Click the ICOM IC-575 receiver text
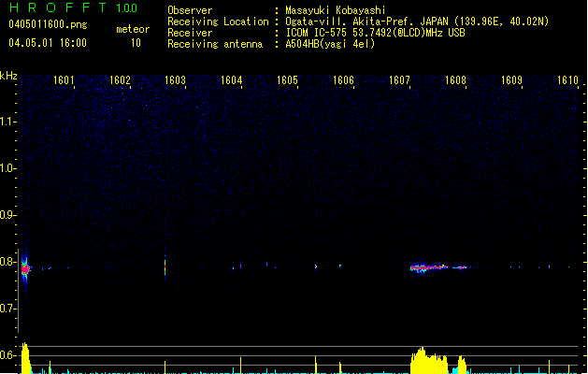Screen dimensions: 588x374 point(375,33)
